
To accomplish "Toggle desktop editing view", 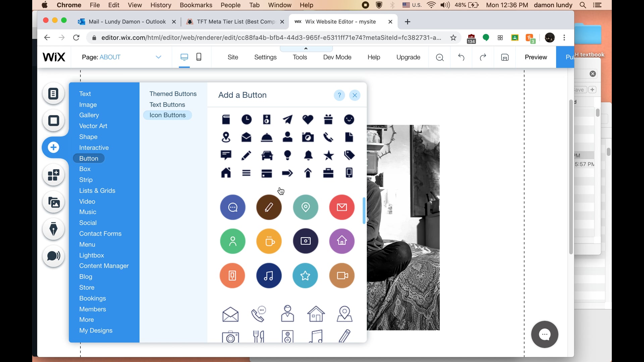I will (x=184, y=57).
